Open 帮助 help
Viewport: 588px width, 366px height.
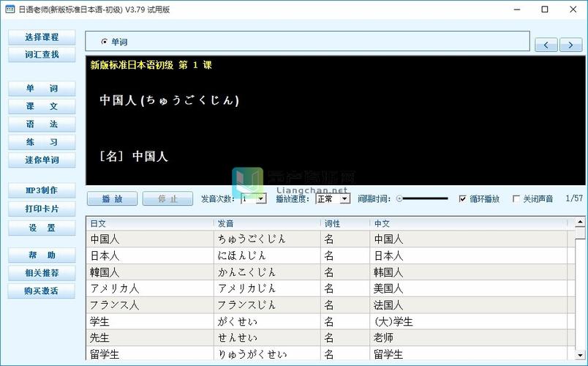(42, 255)
